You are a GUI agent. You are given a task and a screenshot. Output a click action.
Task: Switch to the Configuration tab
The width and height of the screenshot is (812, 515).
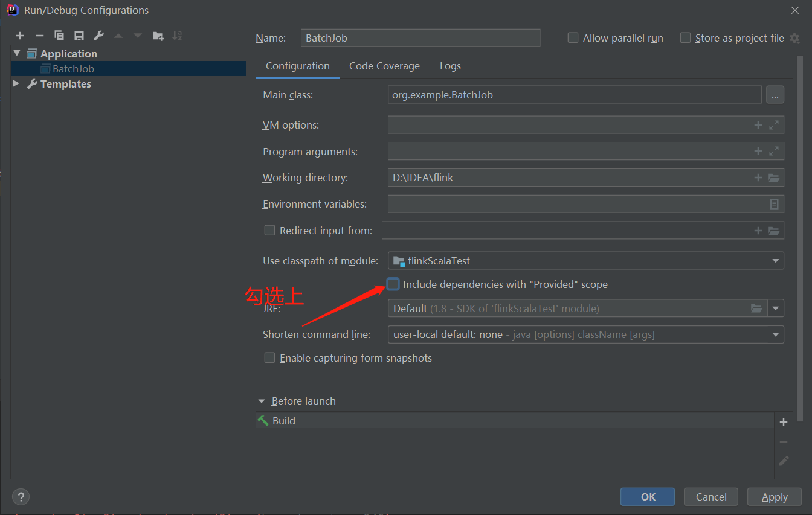(298, 66)
